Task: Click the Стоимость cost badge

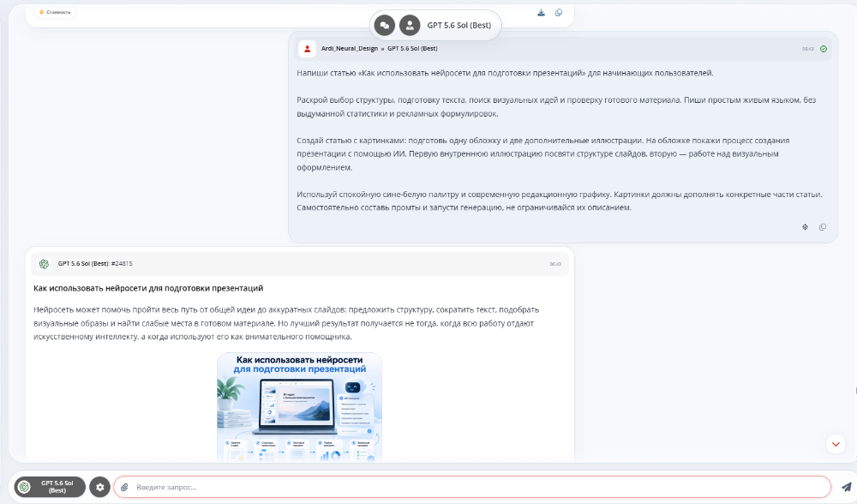Action: (55, 12)
